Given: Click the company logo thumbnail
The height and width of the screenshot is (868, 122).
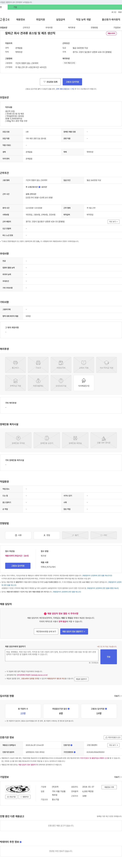Looking at the screenshot, I should (18, 789).
